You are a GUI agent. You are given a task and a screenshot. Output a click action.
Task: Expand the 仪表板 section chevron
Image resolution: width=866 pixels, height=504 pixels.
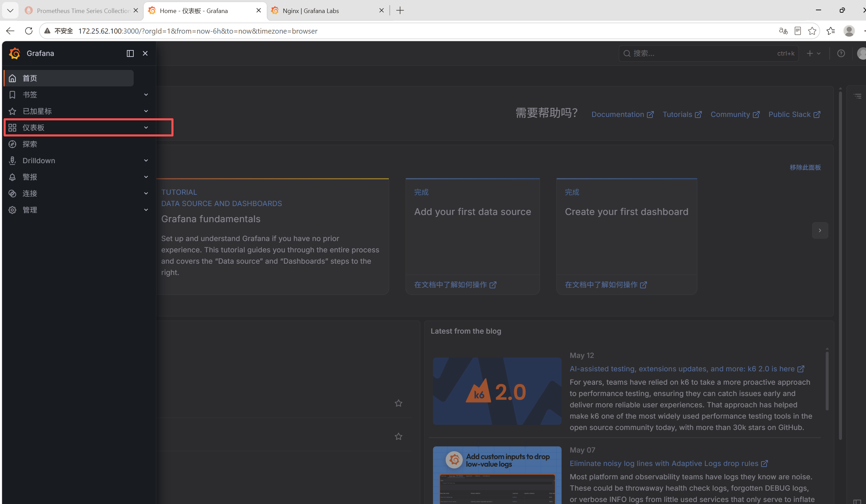coord(146,128)
